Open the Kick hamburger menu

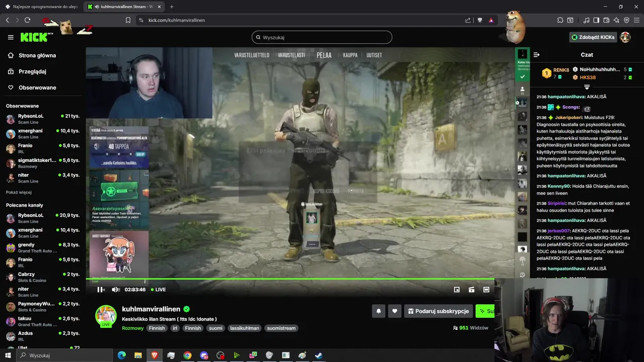pos(11,37)
